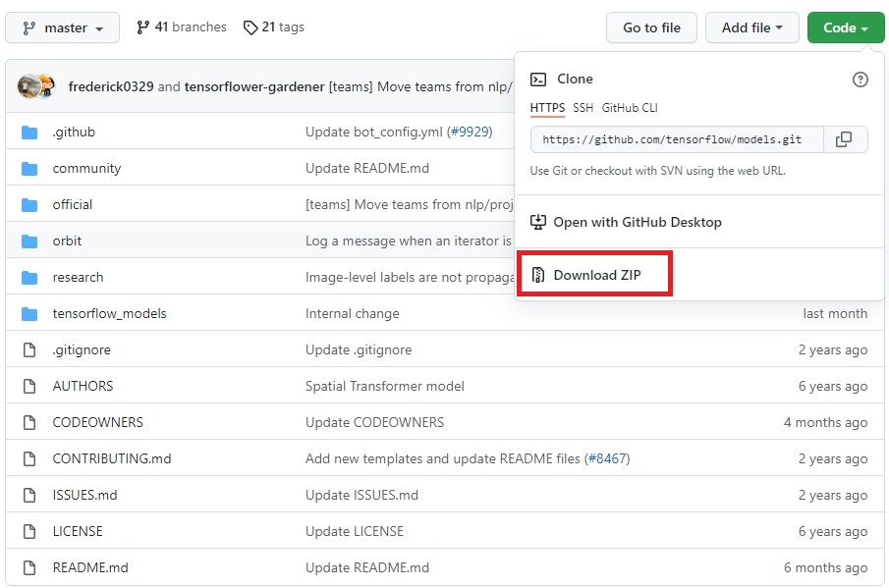Click the file icon for CONTRIBUTING.md
This screenshot has height=588, width=889.
pos(29,458)
